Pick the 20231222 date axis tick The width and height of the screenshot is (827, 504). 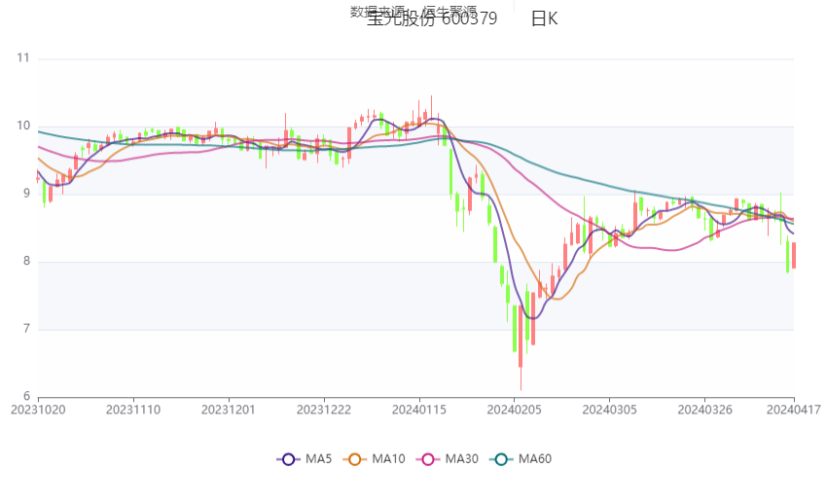(x=324, y=411)
